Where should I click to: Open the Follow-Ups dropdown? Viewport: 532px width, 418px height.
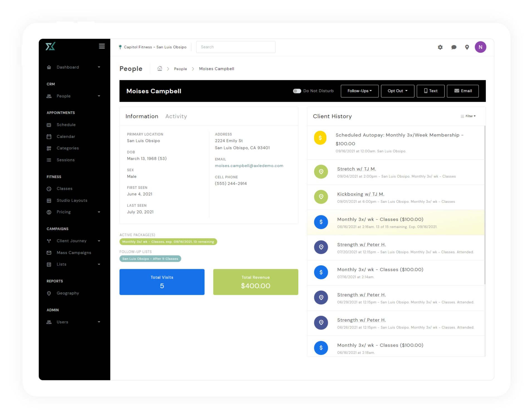coord(359,91)
